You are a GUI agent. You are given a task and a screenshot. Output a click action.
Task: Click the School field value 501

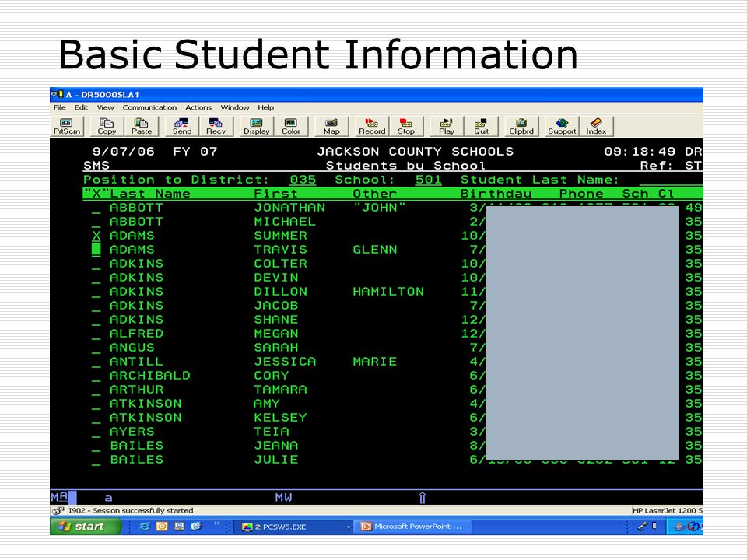pos(428,180)
